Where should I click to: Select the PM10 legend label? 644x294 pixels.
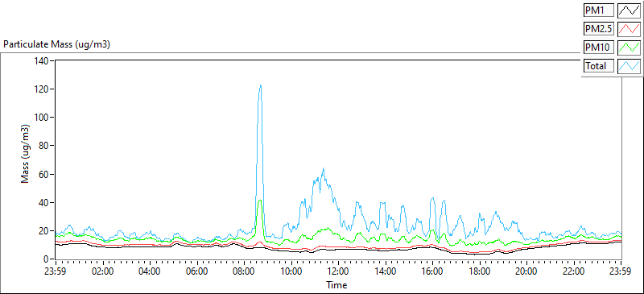[599, 48]
